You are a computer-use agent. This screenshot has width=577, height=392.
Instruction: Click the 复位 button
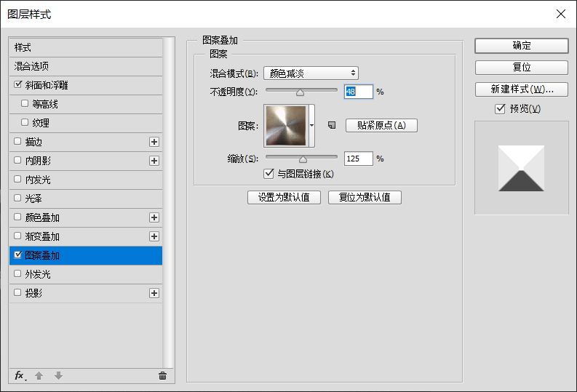[x=522, y=68]
